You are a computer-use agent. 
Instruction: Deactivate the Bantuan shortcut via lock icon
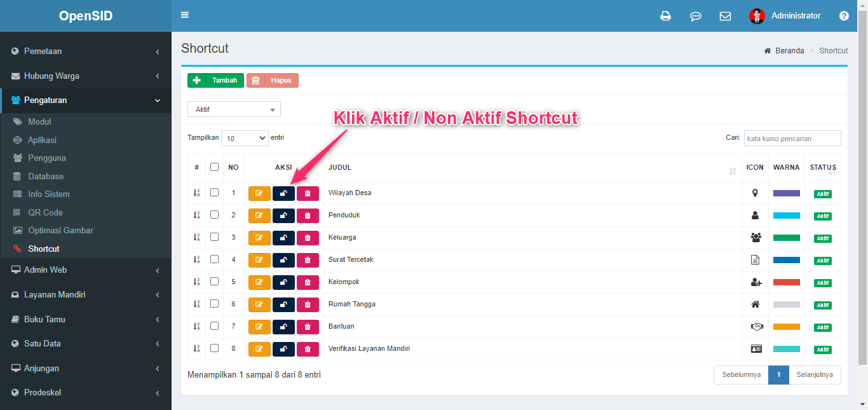283,327
